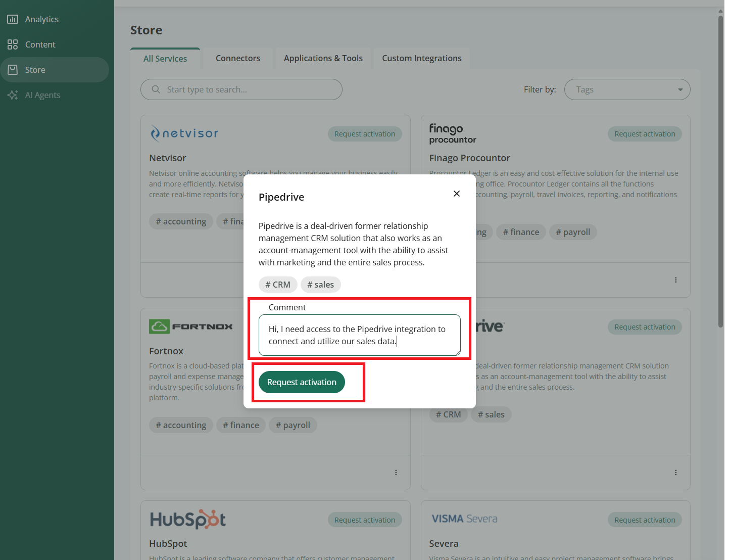The width and height of the screenshot is (731, 560).
Task: Select the sales tag in Pipedrive dialog
Action: click(x=321, y=285)
